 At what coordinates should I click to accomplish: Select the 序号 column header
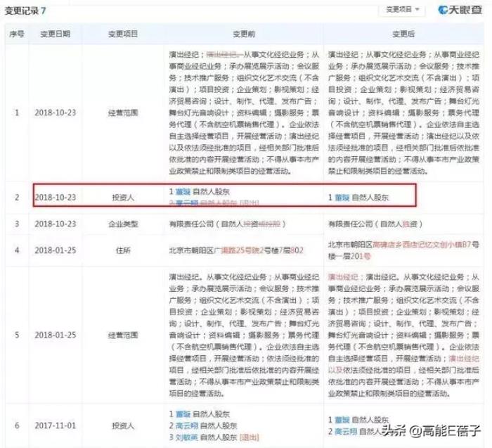pos(16,33)
